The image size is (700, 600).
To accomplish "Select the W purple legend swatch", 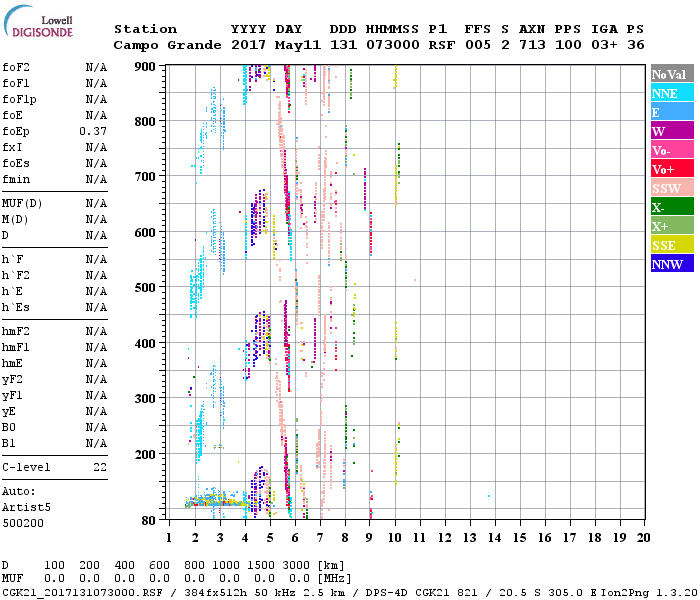I will (672, 130).
